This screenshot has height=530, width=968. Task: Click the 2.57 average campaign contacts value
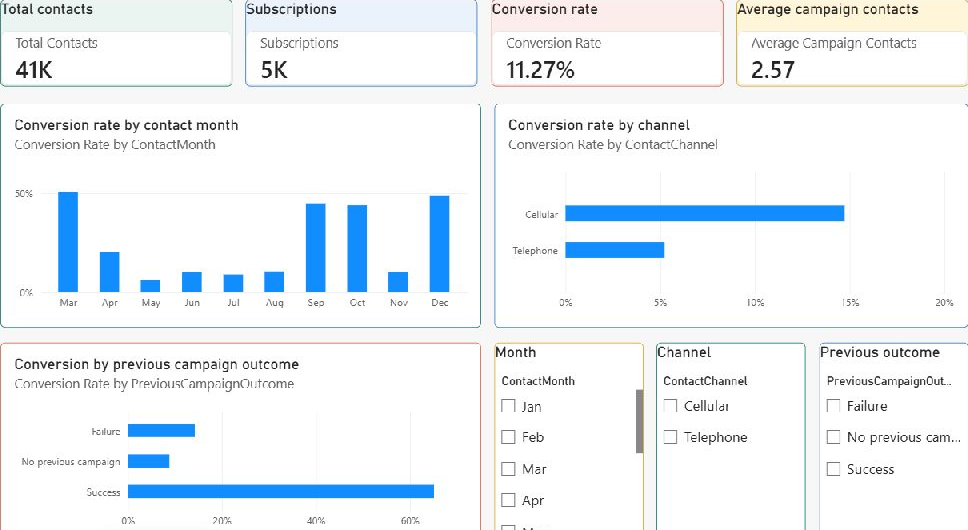[x=772, y=70]
